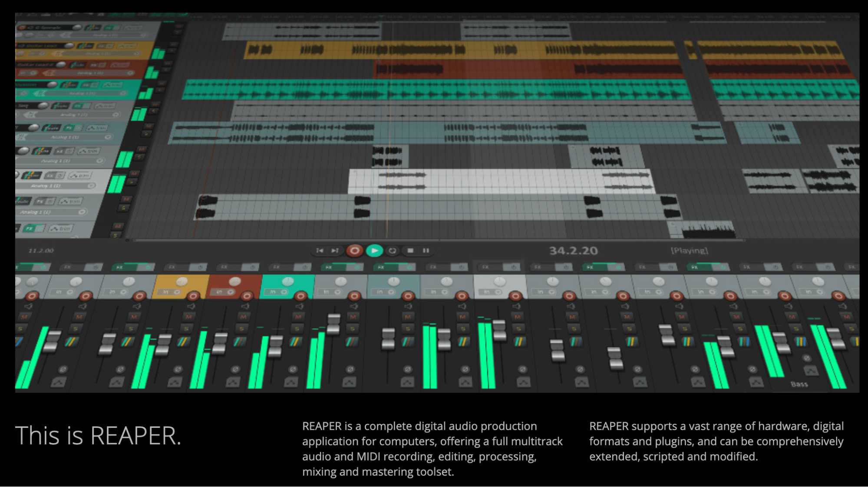Arm record on the red mixer strip

point(247,296)
